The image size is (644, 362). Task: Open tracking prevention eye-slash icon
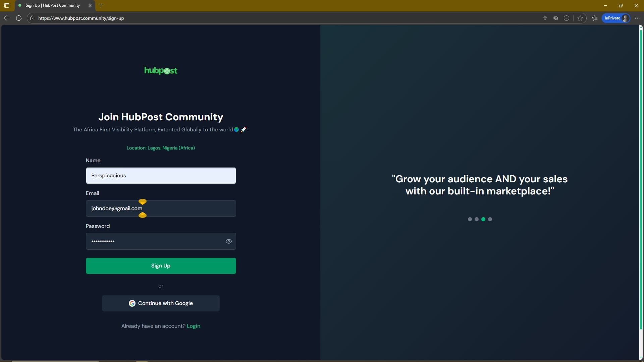556,18
